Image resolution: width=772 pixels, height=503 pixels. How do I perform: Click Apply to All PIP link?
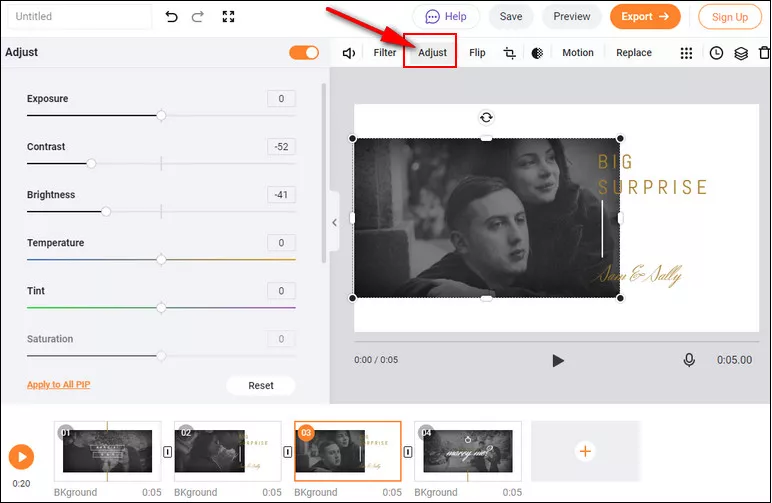[59, 384]
